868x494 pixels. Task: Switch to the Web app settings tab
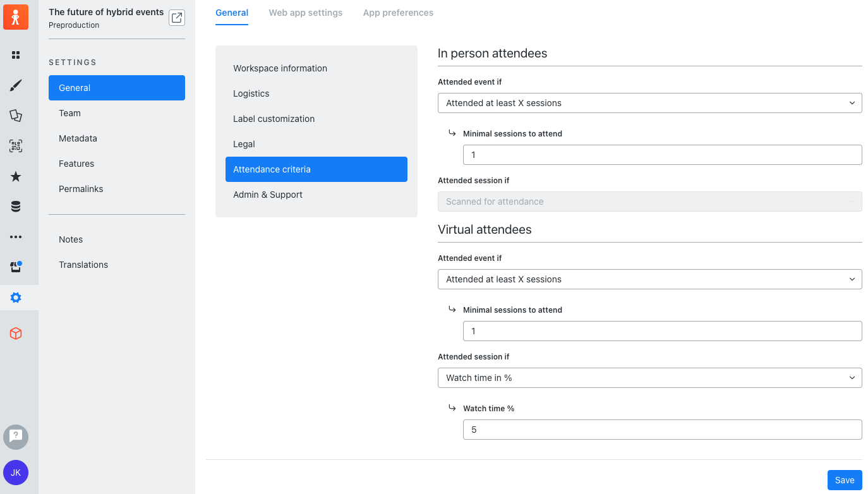(x=305, y=13)
